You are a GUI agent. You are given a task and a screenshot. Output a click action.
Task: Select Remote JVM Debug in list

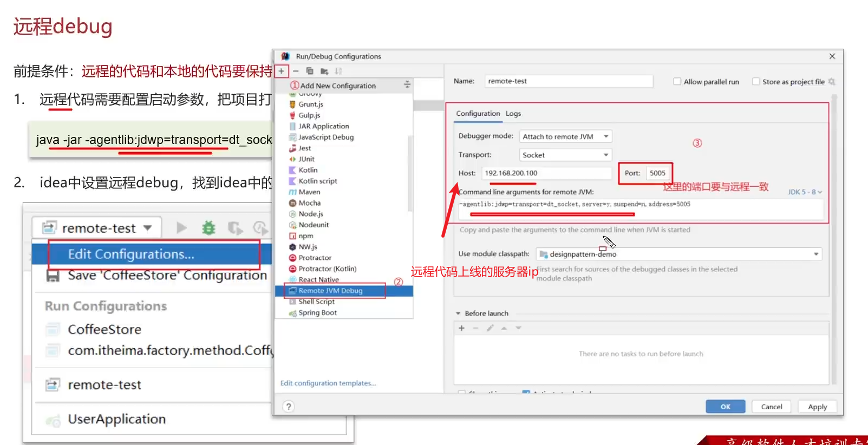pos(330,291)
